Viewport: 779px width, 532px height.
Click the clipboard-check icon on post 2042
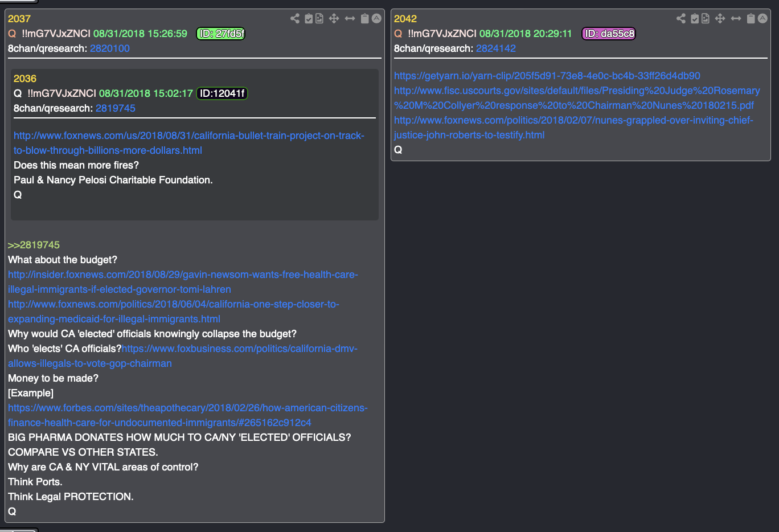pos(695,18)
